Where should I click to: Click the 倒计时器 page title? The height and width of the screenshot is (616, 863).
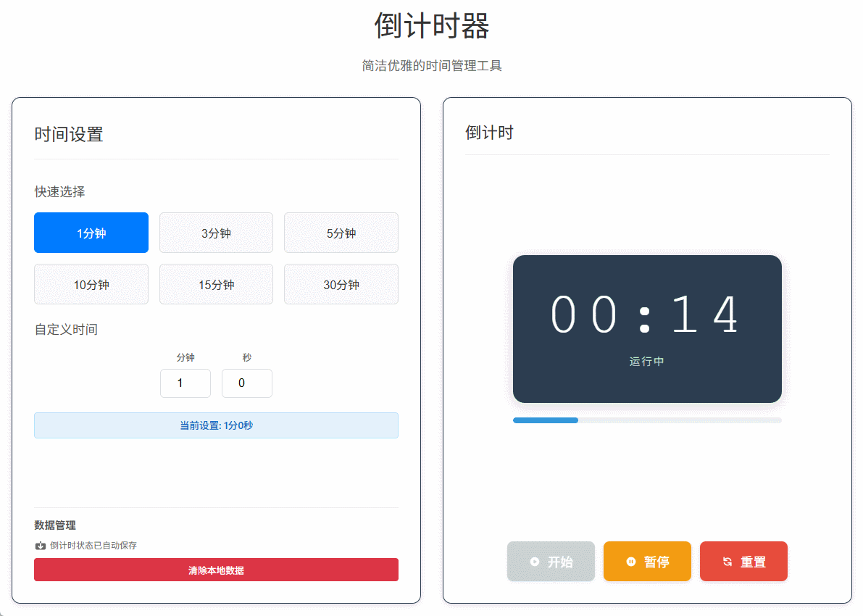click(x=432, y=26)
